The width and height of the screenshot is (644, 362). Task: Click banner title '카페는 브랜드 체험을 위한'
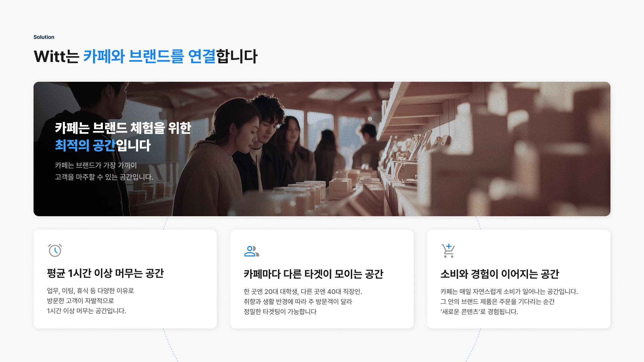(x=123, y=128)
